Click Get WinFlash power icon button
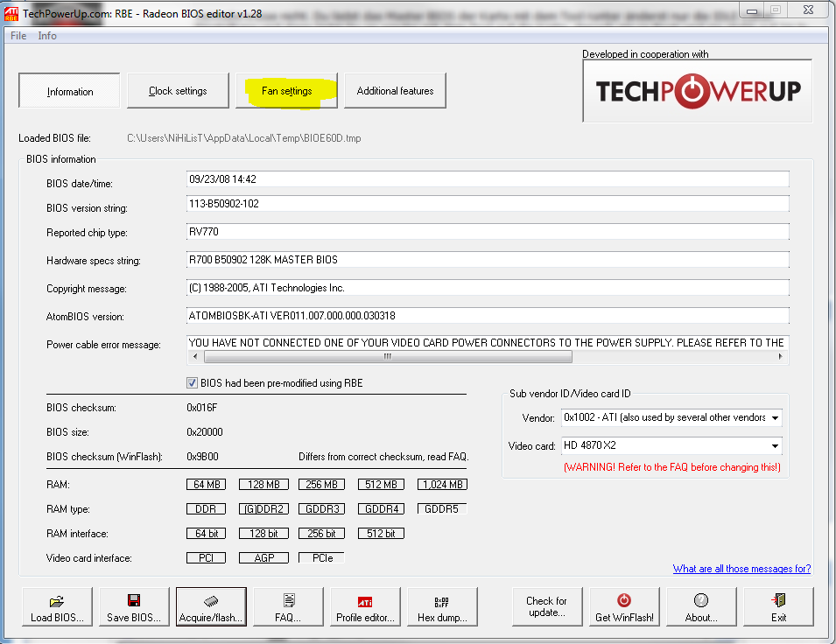This screenshot has width=836, height=644. (624, 606)
